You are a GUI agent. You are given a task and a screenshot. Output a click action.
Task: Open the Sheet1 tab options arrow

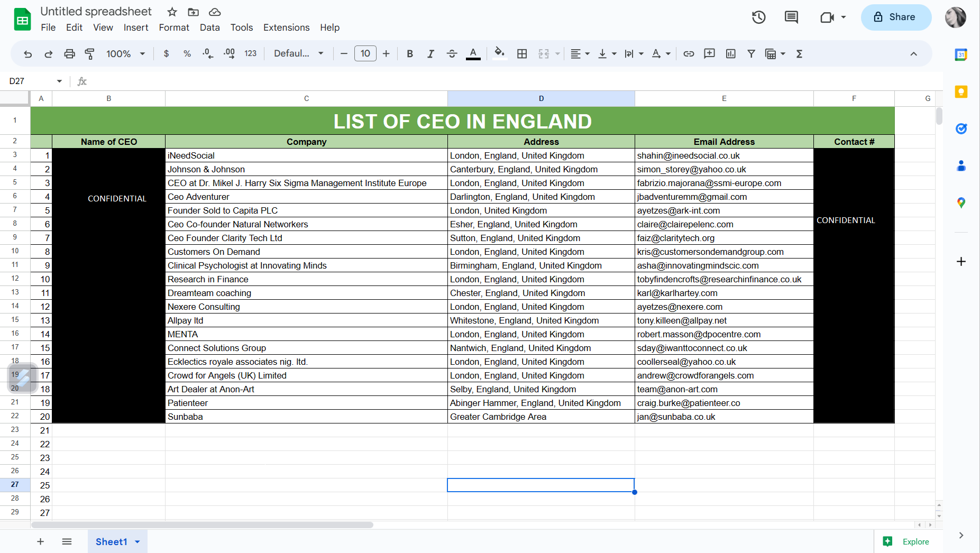click(138, 541)
